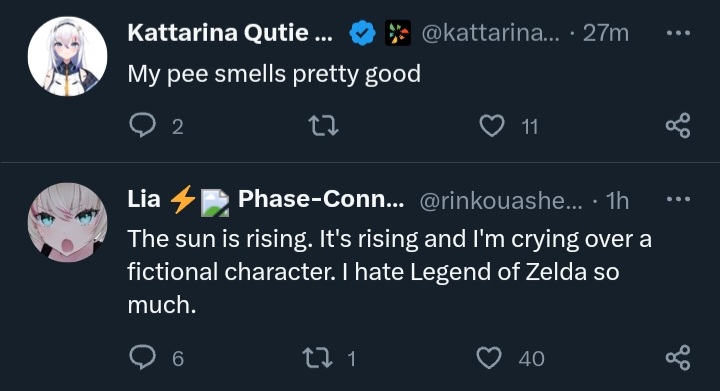Like Kattarina's tweet with 11 likes
Image resolution: width=720 pixels, height=391 pixels.
point(492,126)
